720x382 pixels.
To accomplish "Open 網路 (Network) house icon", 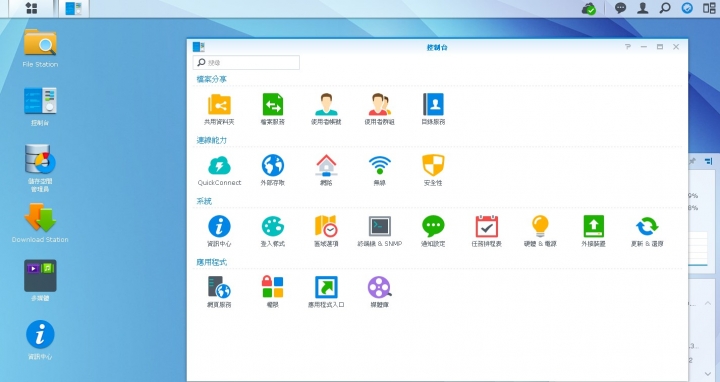I will coord(326,165).
